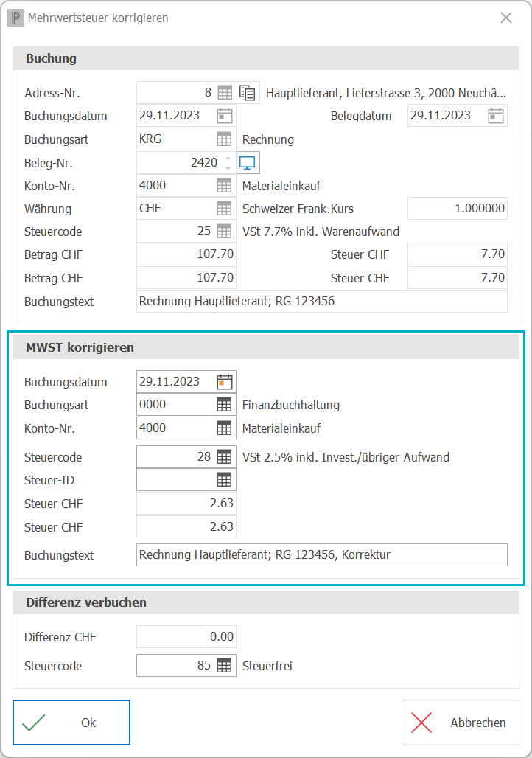
Task: Click the Differenz CHF field showing 0.00
Action: point(186,636)
